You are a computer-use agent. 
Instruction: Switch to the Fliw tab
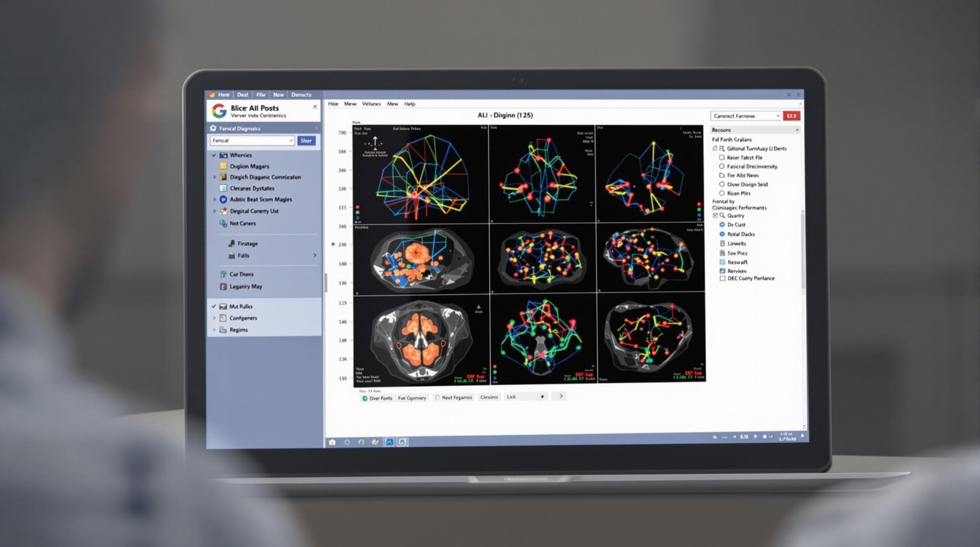261,95
